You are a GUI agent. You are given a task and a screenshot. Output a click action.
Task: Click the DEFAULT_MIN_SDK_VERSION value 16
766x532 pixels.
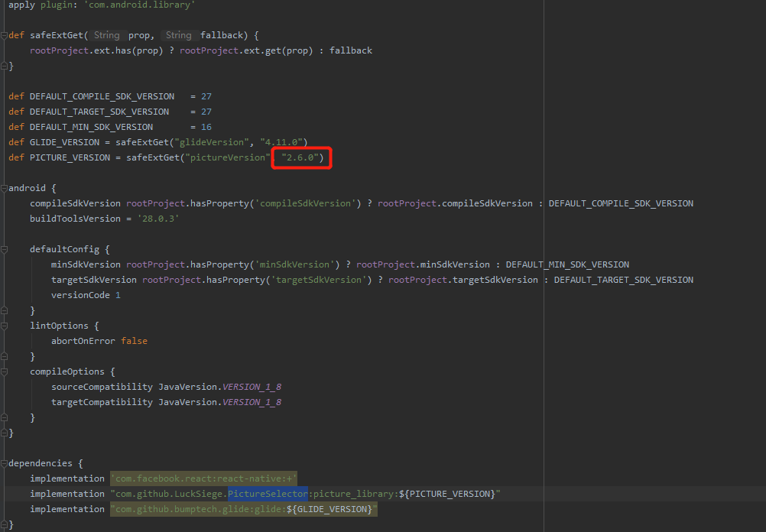tap(206, 127)
